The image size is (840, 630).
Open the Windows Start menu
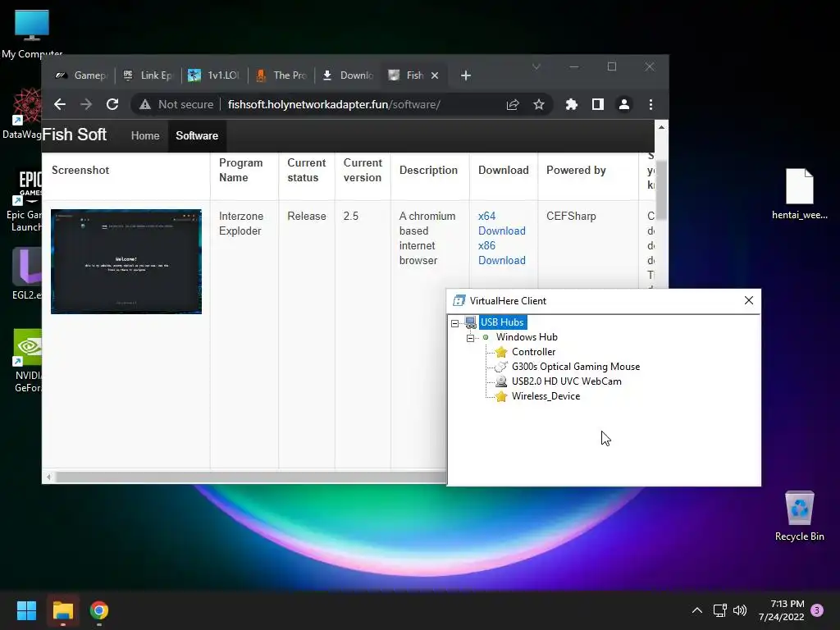tap(26, 610)
